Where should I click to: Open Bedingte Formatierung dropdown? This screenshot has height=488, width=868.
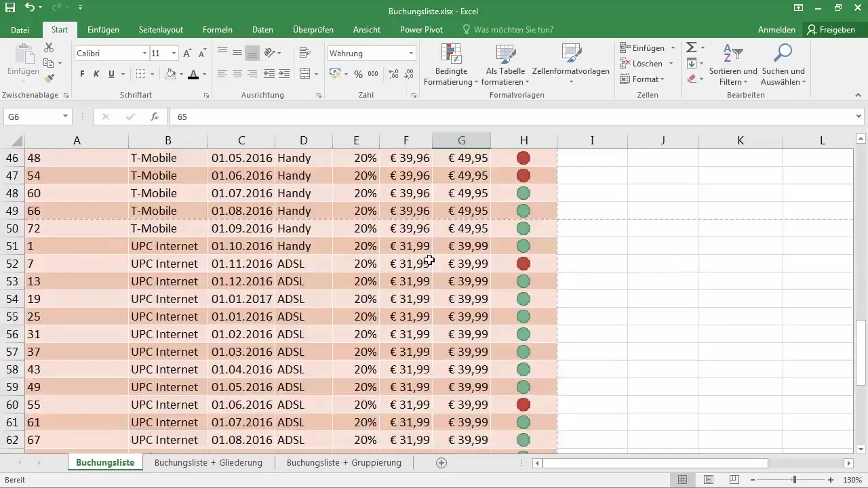[x=451, y=64]
